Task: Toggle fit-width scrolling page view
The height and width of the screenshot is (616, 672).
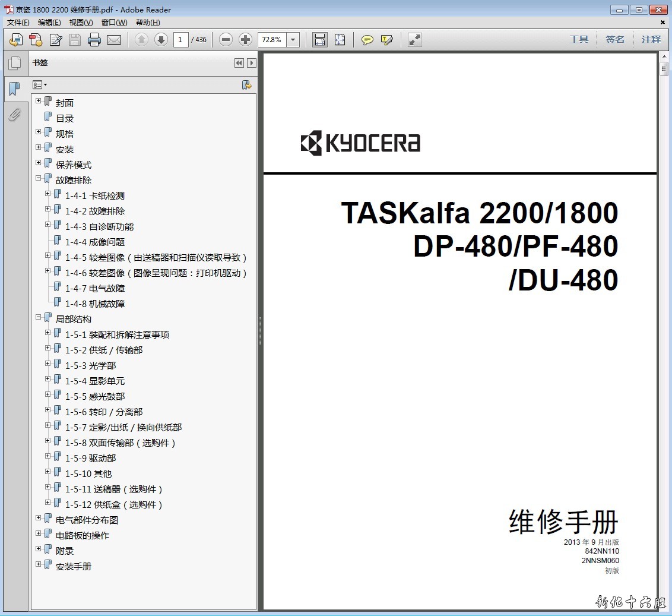Action: [x=320, y=40]
